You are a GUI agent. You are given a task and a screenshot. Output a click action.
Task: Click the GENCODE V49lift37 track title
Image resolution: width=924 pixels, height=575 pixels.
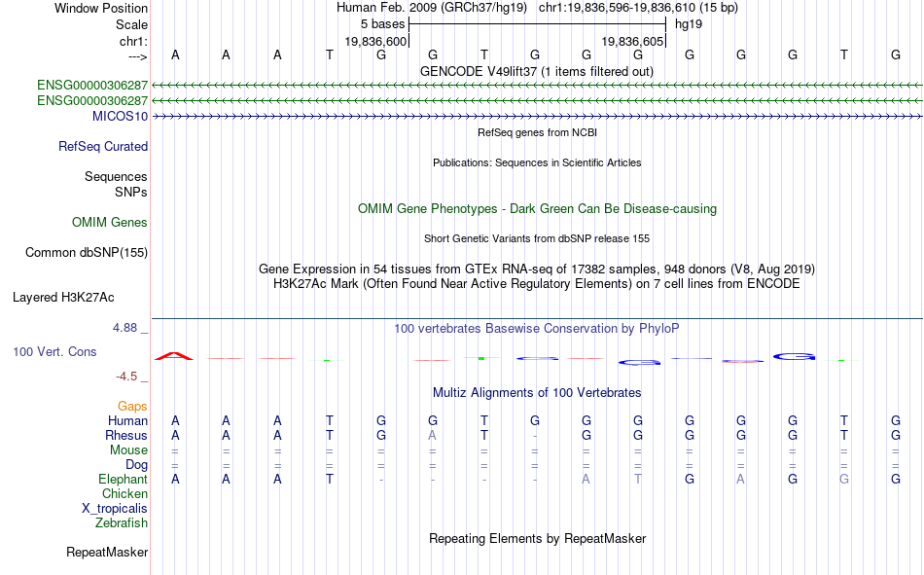coord(536,71)
